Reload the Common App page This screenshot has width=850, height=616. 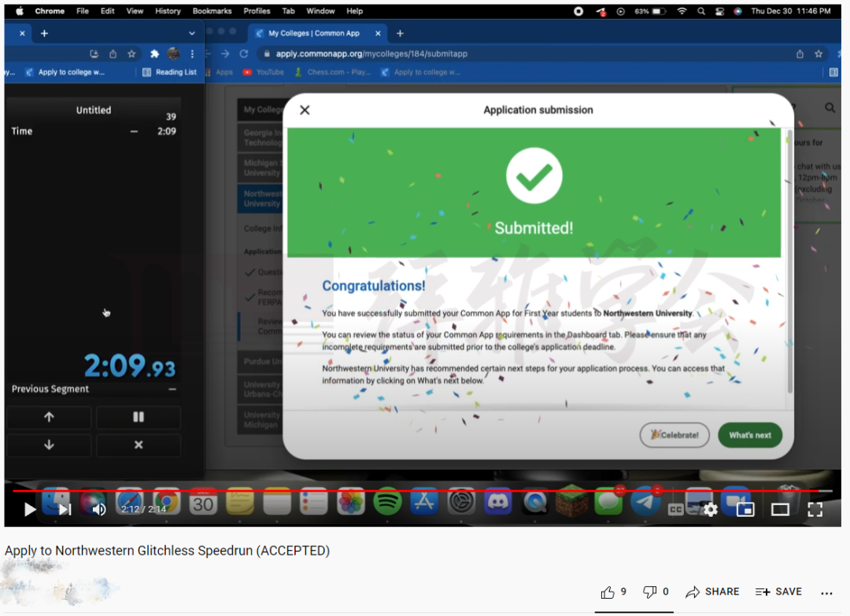[244, 53]
